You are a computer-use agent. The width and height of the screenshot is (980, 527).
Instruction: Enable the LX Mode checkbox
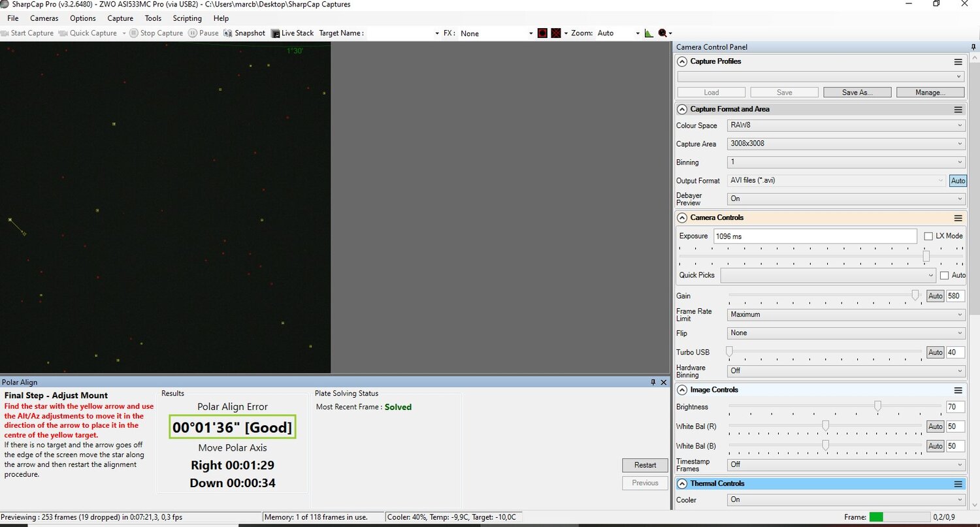(x=928, y=236)
